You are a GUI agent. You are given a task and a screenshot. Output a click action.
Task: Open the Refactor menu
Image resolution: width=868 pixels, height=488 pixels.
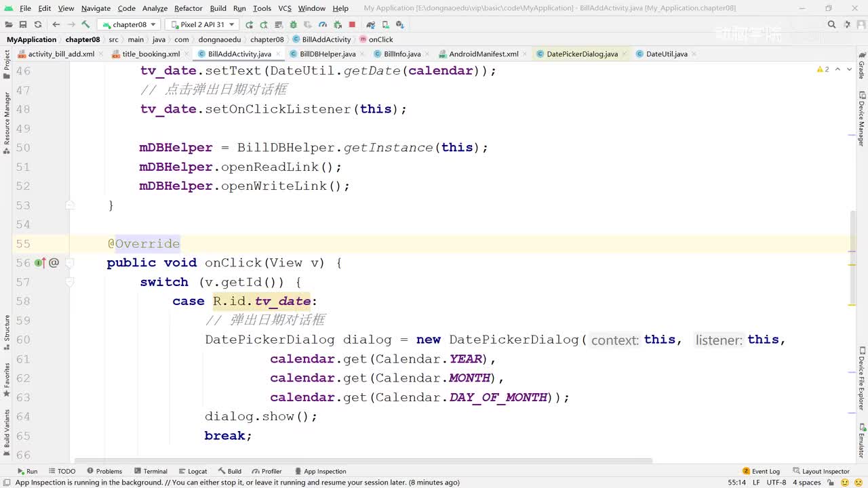(188, 8)
